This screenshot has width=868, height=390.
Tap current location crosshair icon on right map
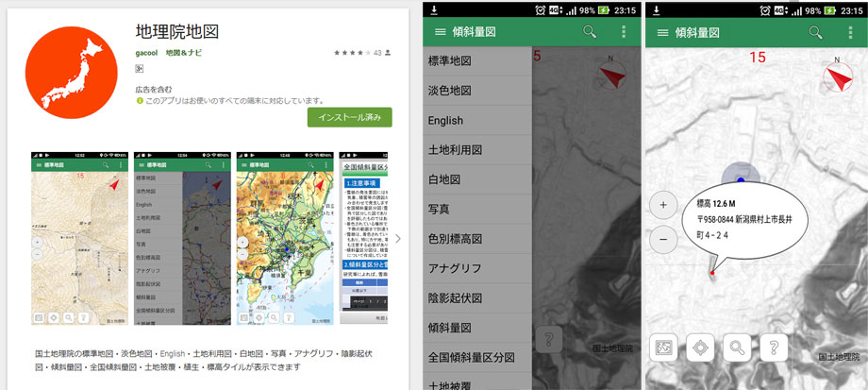pos(700,348)
